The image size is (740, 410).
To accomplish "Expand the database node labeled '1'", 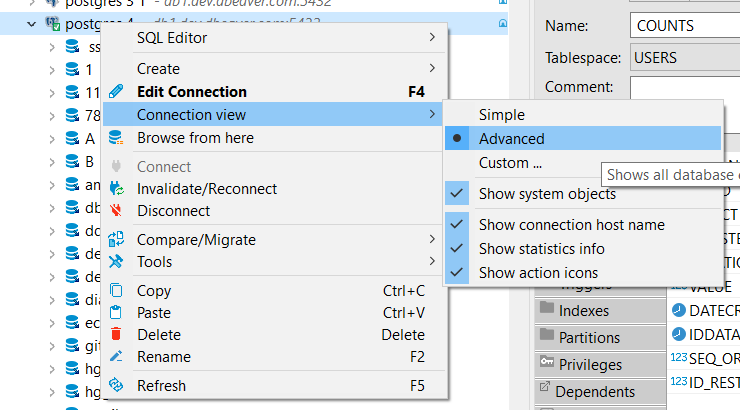I will tap(52, 70).
